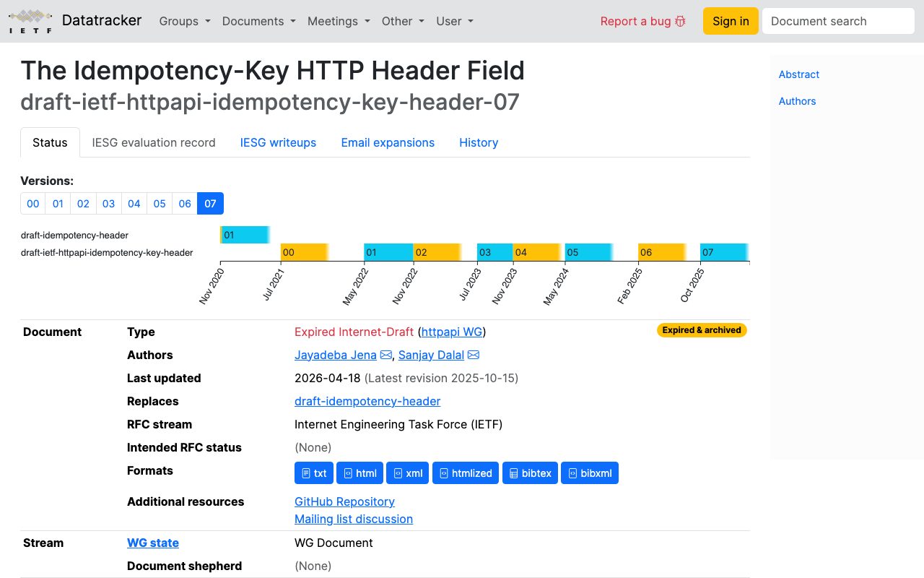The height and width of the screenshot is (578, 924).
Task: Click the WG state link
Action: 153,543
